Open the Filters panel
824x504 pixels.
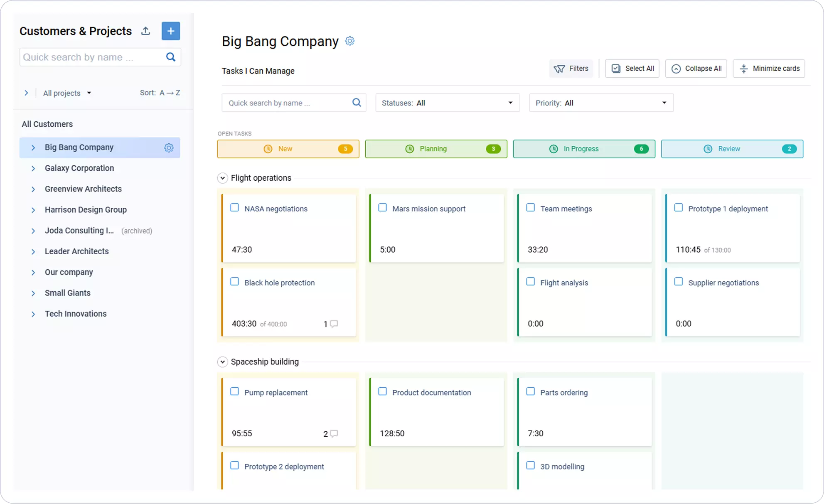[571, 68]
